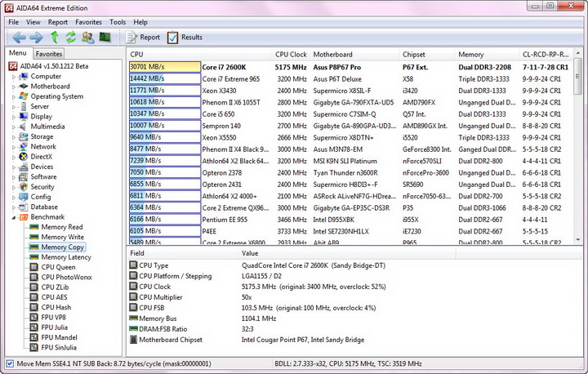Select FPU Mandel benchmark
This screenshot has height=374, width=588.
click(x=59, y=337)
